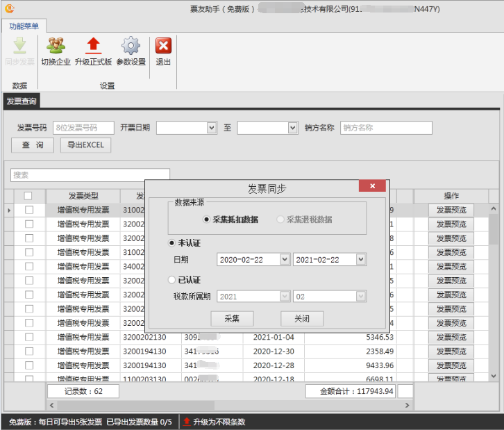Select the 未认证 radio button
504x430 pixels.
172,243
